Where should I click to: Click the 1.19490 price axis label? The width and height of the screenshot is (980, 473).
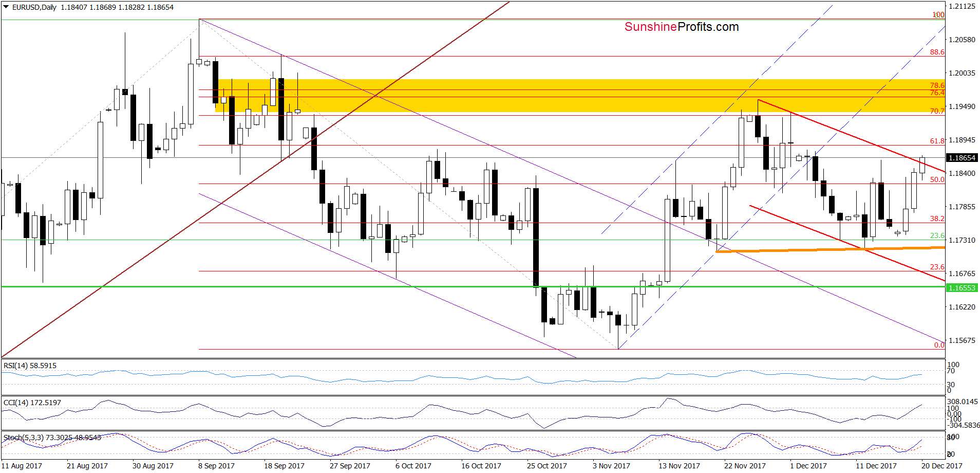tap(962, 106)
